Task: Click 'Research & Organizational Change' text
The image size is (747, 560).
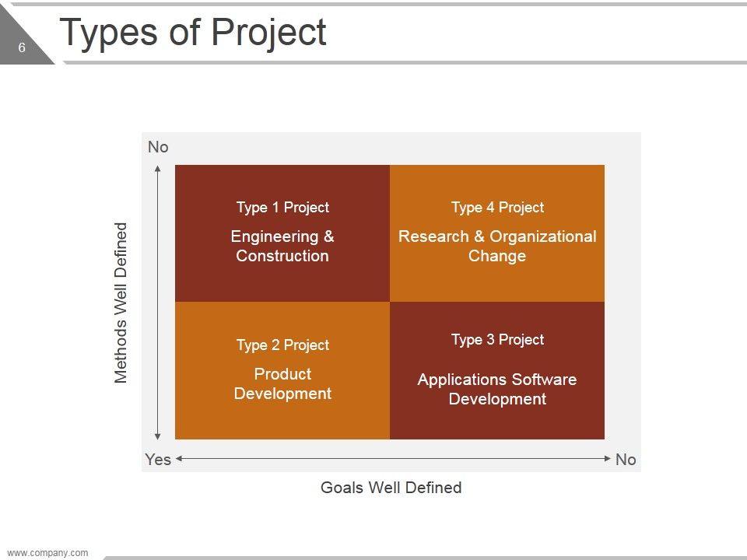Action: coord(497,246)
